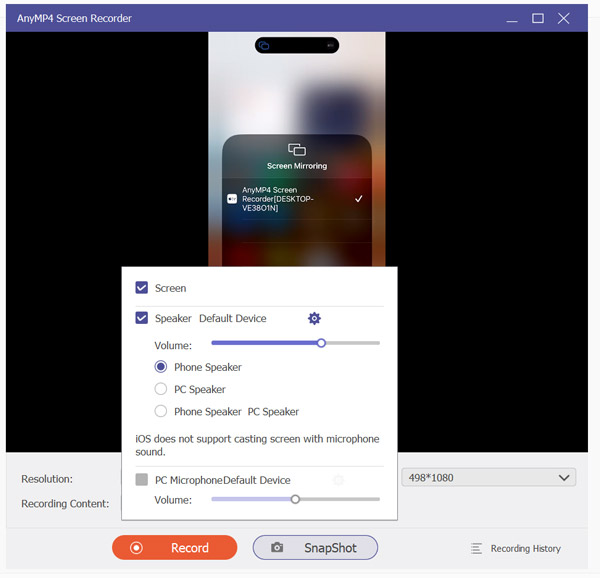The width and height of the screenshot is (600, 578).
Task: Click the camera icon on SnapShot
Action: tap(277, 548)
